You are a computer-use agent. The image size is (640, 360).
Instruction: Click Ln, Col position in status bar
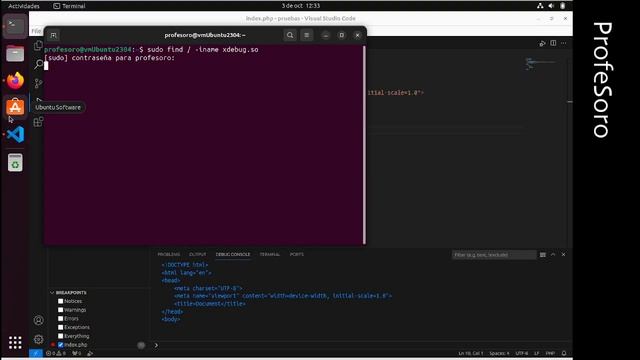[x=470, y=353]
